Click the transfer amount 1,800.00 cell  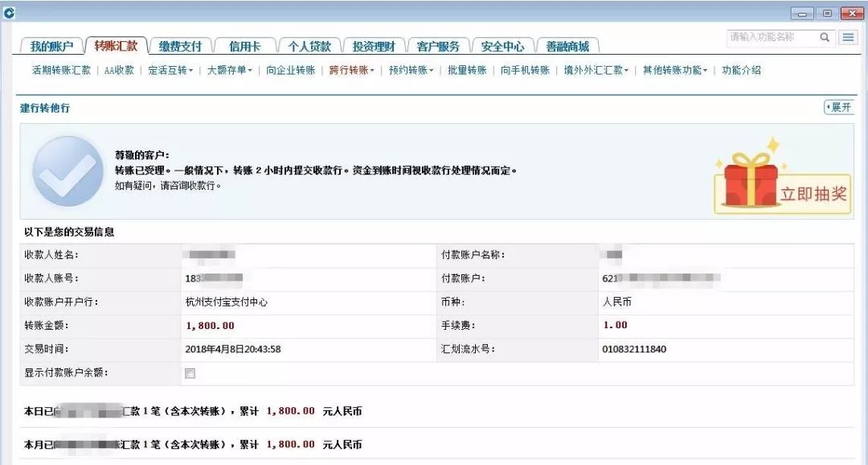210,326
